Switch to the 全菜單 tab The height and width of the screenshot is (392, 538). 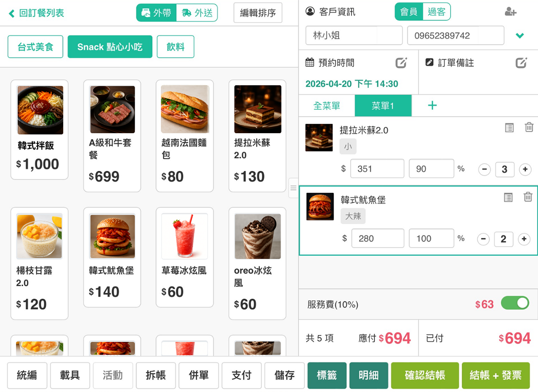coord(327,106)
